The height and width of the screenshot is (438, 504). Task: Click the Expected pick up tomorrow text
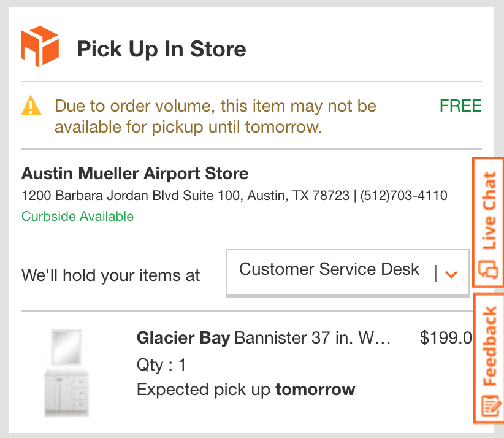click(x=245, y=390)
